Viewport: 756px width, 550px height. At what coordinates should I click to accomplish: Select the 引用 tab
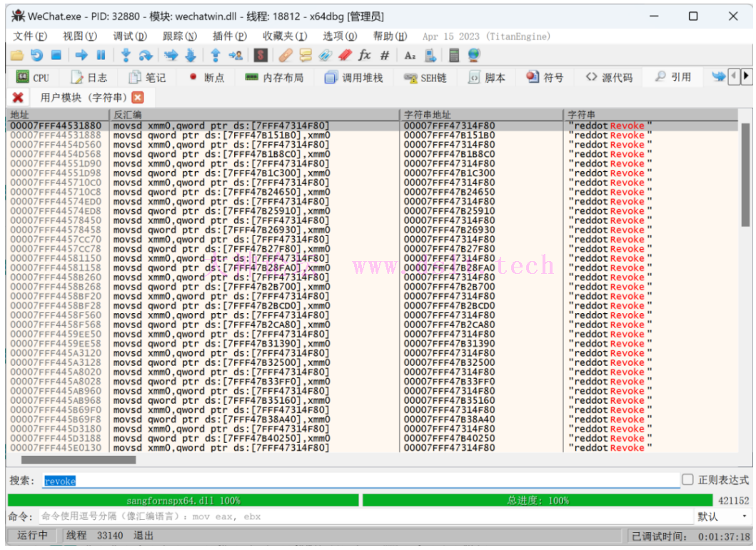(x=674, y=77)
